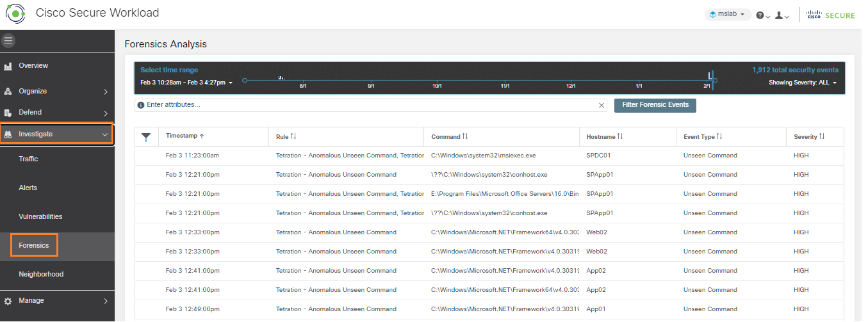Click the Defend lock icon

point(8,113)
